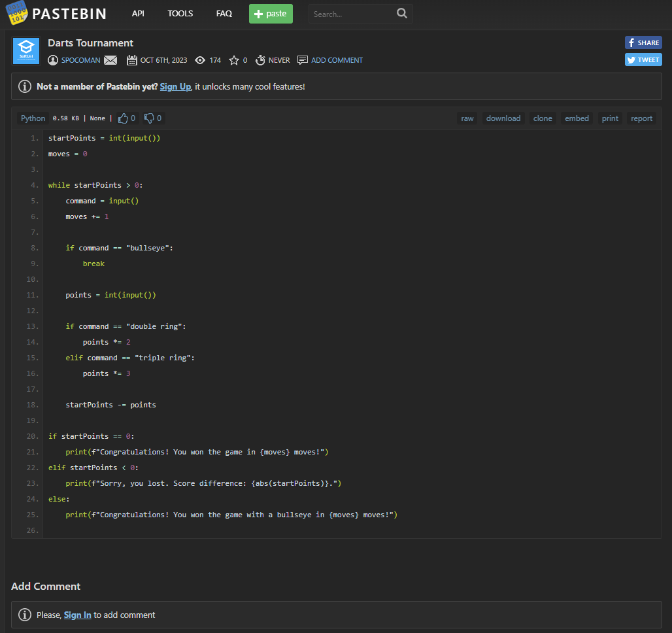Screen dimensions: 672x633
Task: Click the Add Comment speech bubble icon
Action: [303, 60]
